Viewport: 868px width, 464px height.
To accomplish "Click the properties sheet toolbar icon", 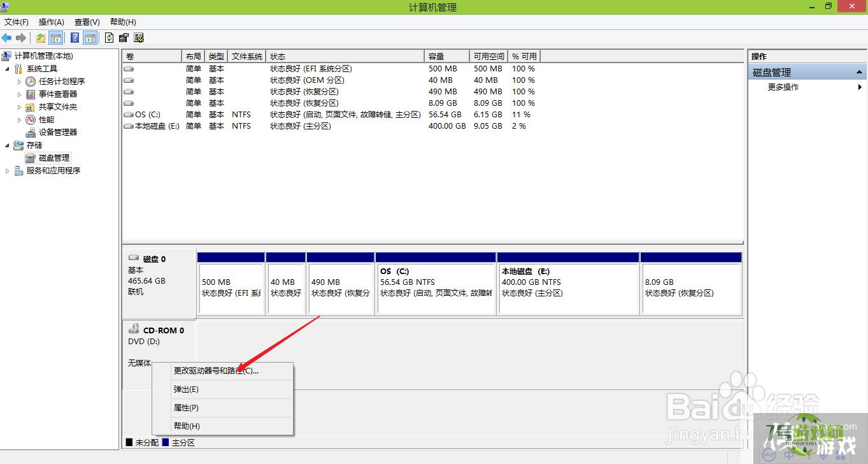I will (x=124, y=38).
